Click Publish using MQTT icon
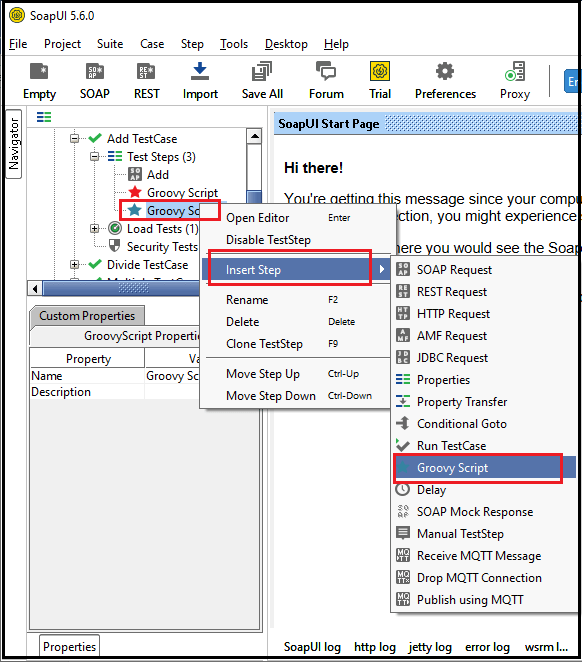582x662 pixels. [x=403, y=599]
